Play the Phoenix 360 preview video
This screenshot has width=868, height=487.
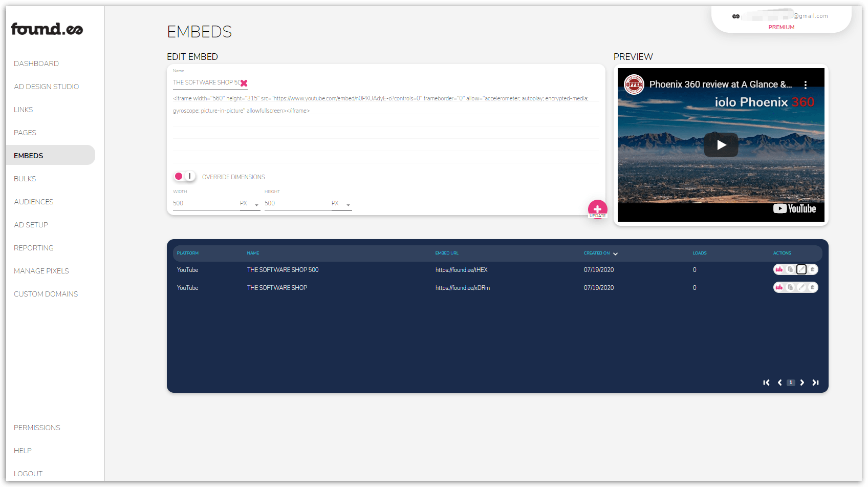[x=721, y=144]
